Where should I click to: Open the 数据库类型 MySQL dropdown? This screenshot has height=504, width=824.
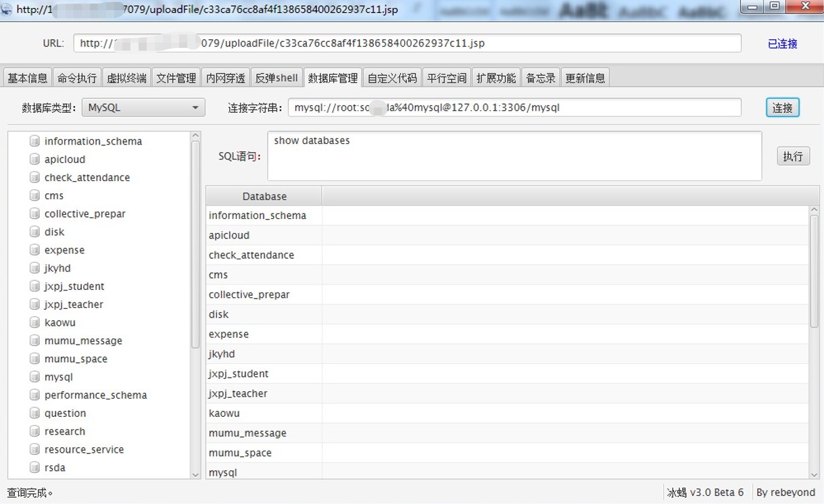143,107
